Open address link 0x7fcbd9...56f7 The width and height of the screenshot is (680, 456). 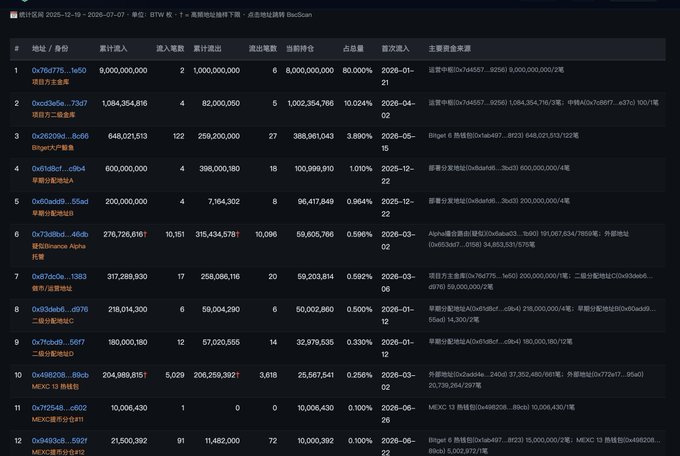[x=58, y=342]
